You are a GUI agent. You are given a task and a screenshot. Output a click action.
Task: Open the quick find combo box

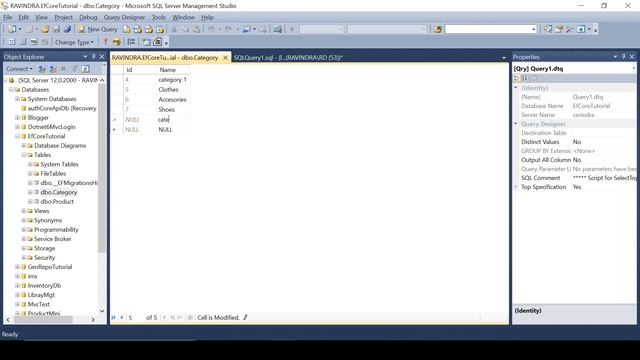pos(533,29)
